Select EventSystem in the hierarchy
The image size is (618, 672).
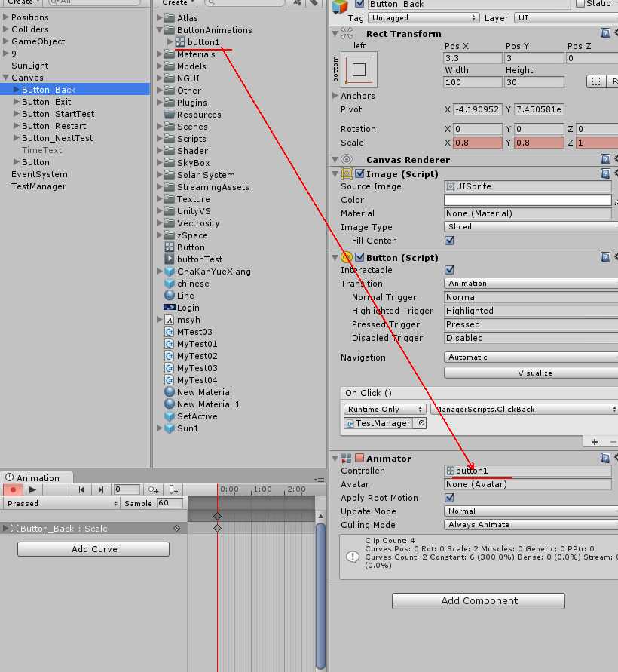[x=39, y=174]
